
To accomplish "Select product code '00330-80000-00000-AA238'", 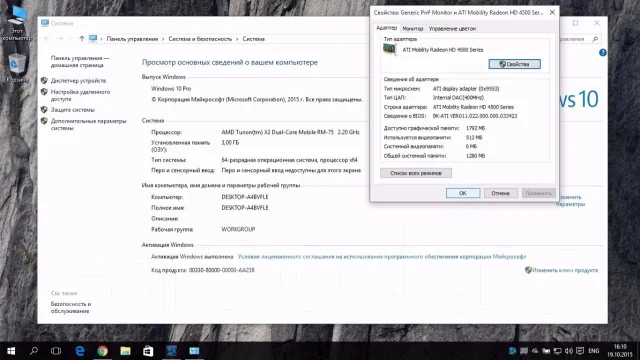I will tap(222, 270).
